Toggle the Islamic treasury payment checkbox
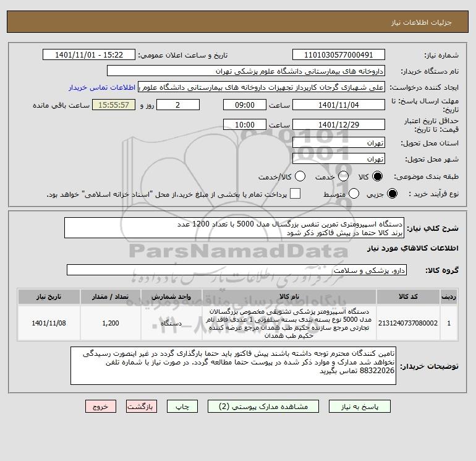The image size is (476, 461). pos(295,194)
